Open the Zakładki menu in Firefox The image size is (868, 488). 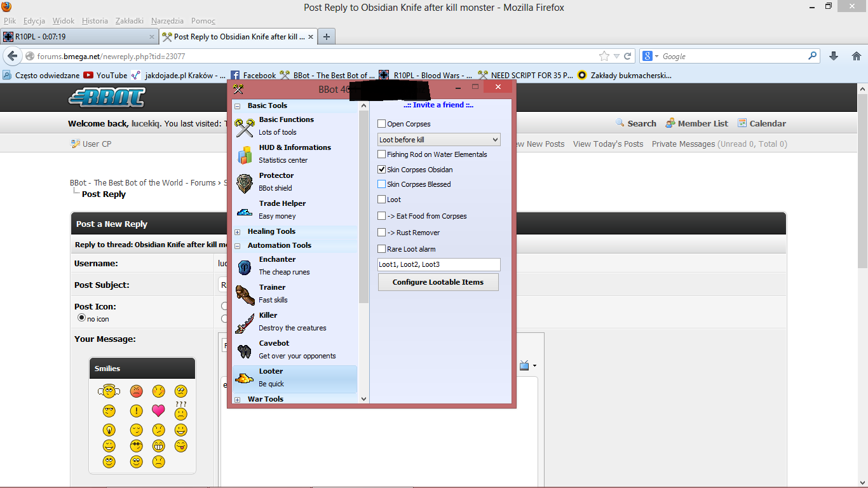coord(129,21)
